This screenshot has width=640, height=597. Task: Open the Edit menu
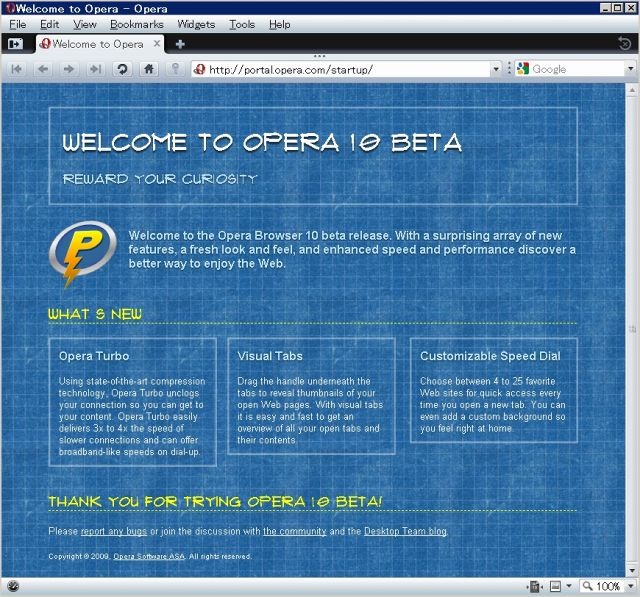49,24
